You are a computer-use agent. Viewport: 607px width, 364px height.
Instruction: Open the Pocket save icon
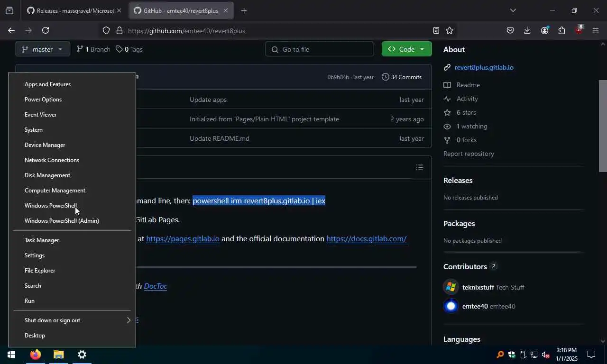click(x=510, y=30)
